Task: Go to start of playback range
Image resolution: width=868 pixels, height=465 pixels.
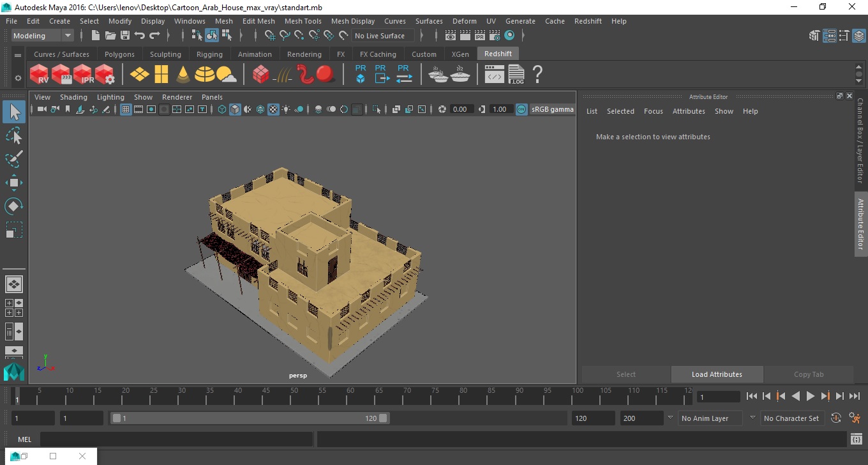Action: 752,396
